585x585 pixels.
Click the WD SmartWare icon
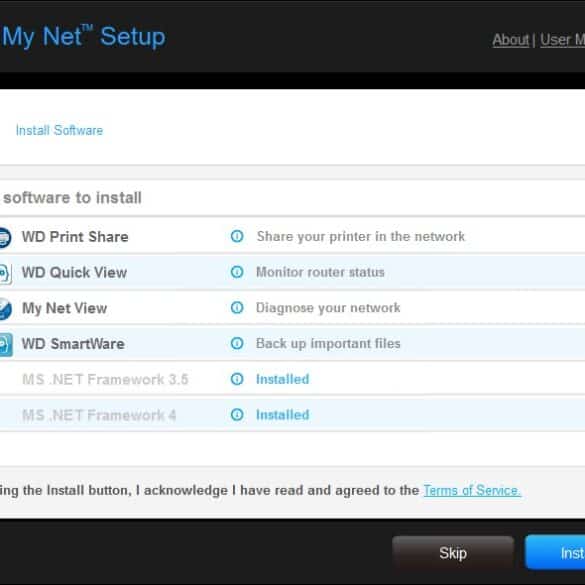tap(6, 344)
